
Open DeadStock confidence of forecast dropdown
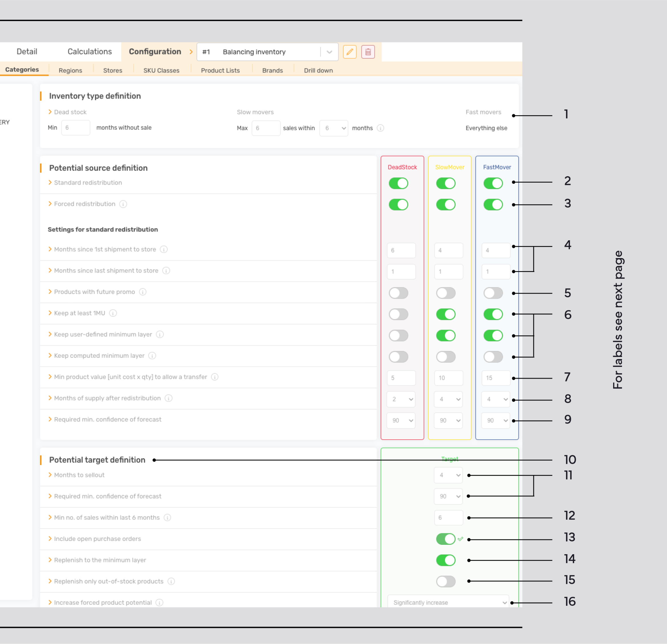pos(401,421)
